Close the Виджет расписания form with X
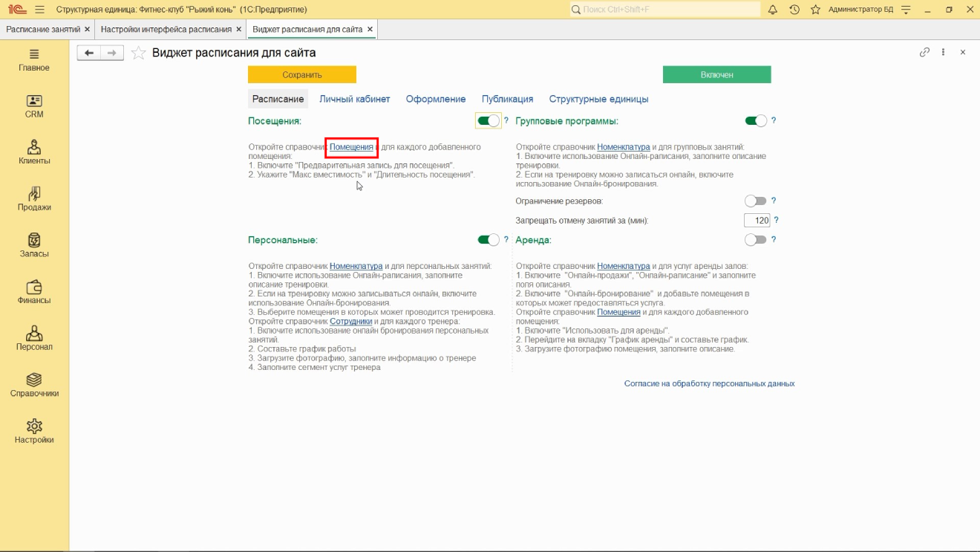The image size is (980, 552). point(963,53)
